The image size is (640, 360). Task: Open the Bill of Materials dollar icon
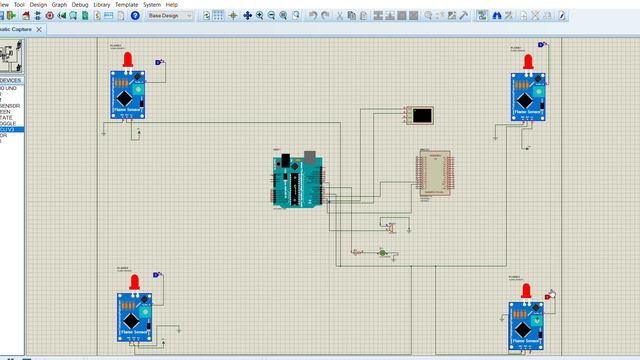coord(97,16)
